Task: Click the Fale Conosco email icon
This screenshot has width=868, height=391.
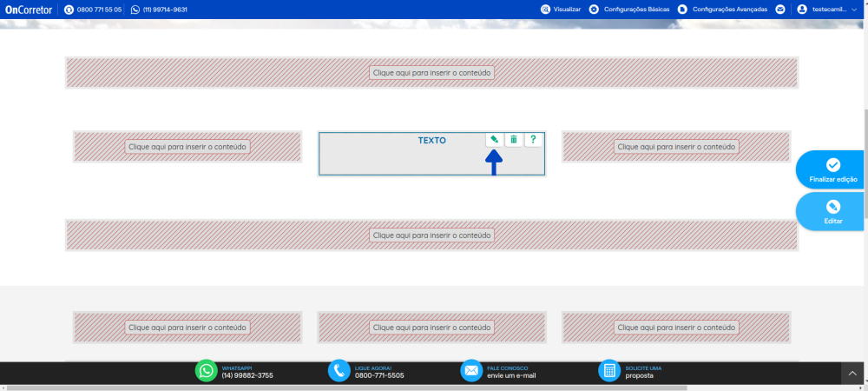Action: [x=471, y=371]
